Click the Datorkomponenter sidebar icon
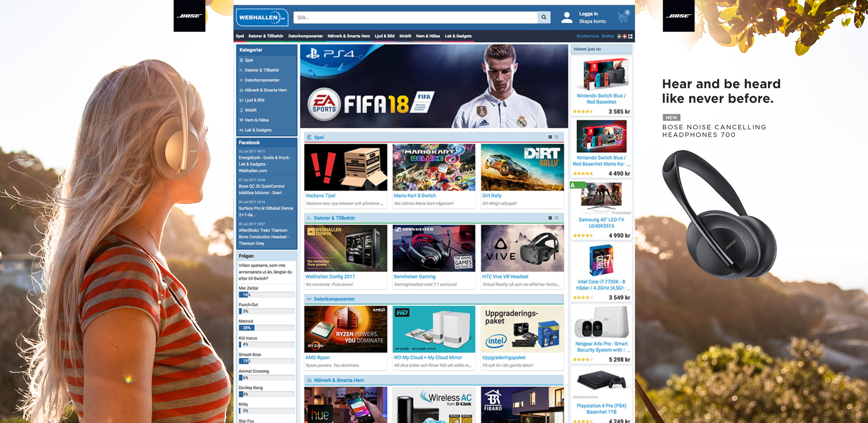Viewport: 868px width, 423px height. click(x=241, y=80)
